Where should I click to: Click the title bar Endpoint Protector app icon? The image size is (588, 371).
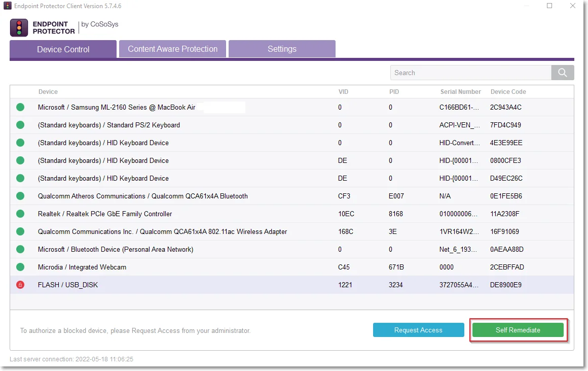(x=8, y=6)
